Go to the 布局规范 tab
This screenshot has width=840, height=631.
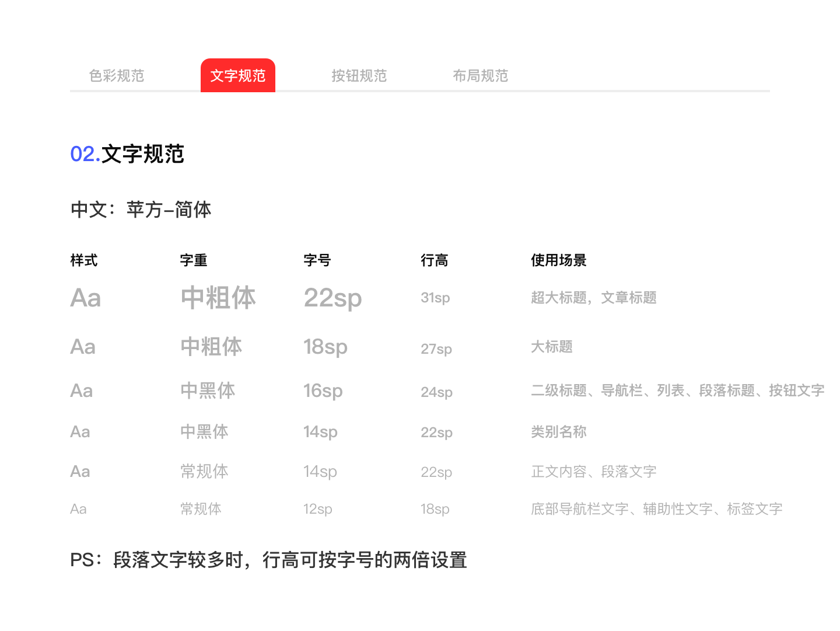481,76
